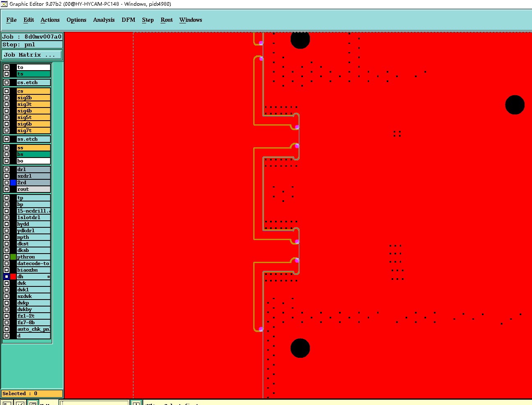Click the Job Matrix button
Viewport: 532px width, 405px height.
coord(32,55)
